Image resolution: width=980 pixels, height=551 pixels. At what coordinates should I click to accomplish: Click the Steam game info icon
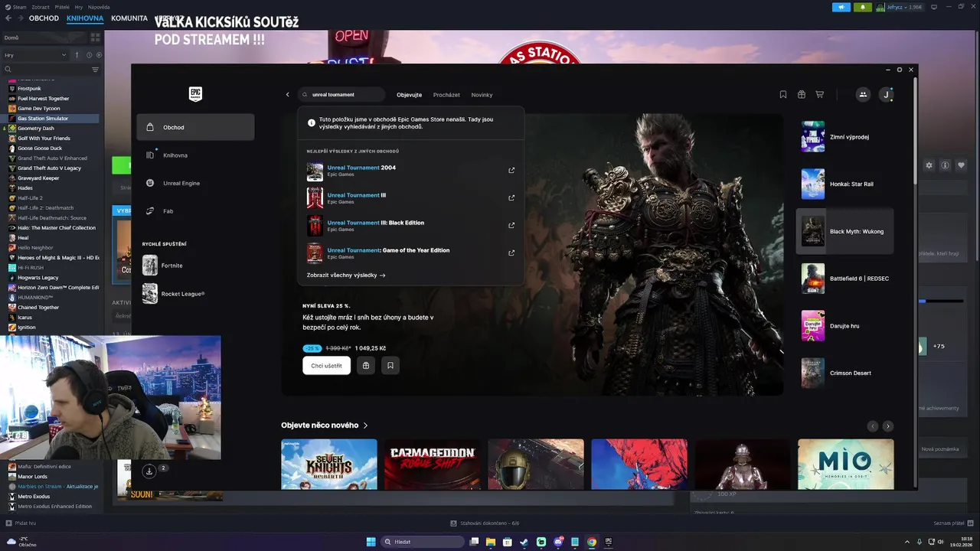point(946,165)
